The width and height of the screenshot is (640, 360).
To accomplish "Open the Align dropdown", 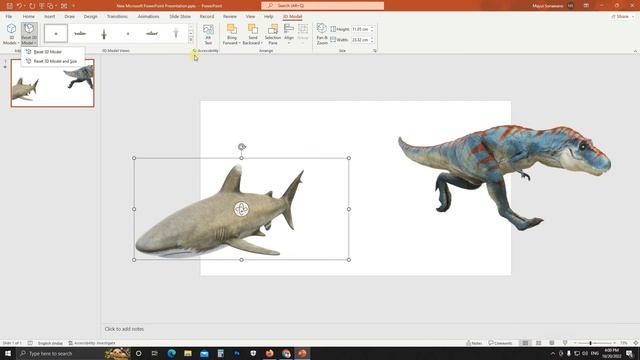I will click(x=289, y=34).
